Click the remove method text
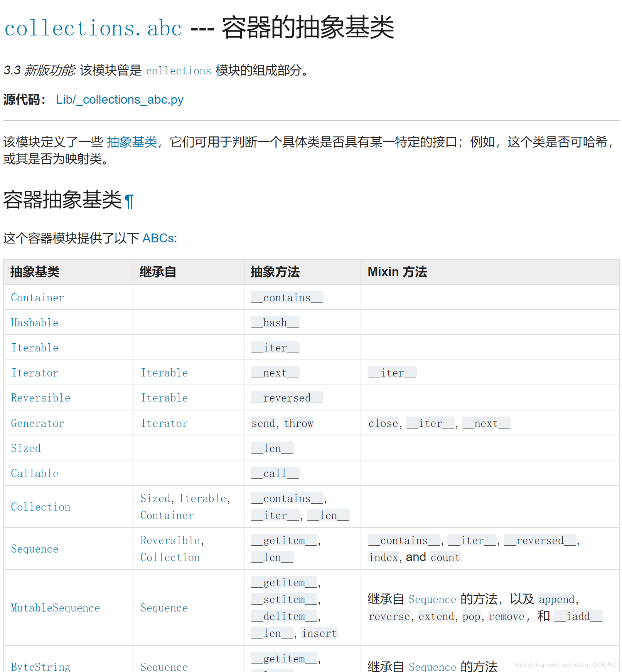This screenshot has height=672, width=622. point(506,616)
